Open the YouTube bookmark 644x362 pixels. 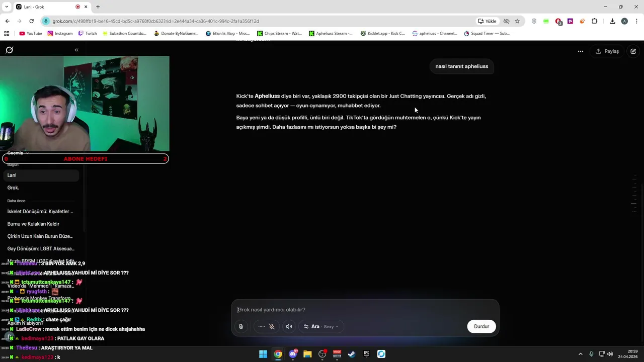pyautogui.click(x=31, y=34)
